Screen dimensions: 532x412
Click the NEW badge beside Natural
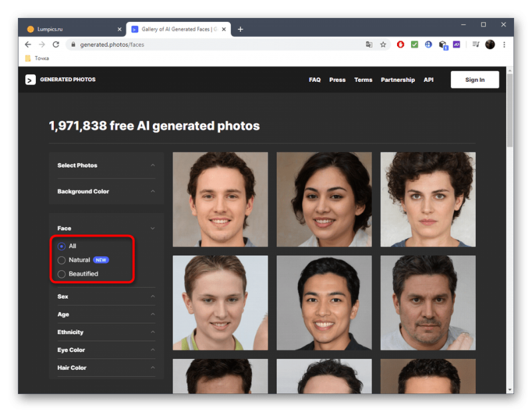[101, 260]
